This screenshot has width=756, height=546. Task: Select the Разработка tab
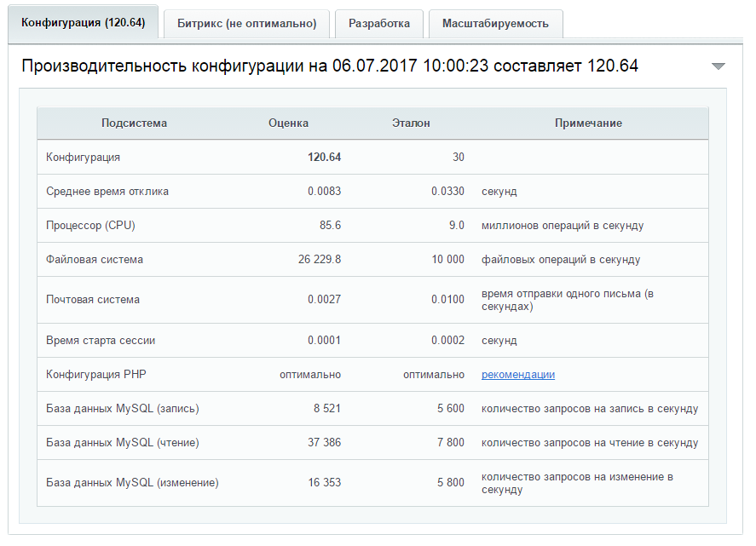click(378, 24)
